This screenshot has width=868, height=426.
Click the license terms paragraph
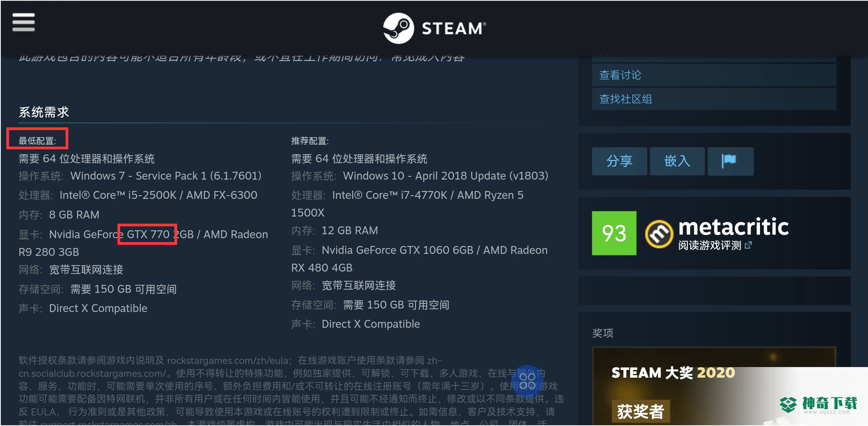[x=291, y=390]
